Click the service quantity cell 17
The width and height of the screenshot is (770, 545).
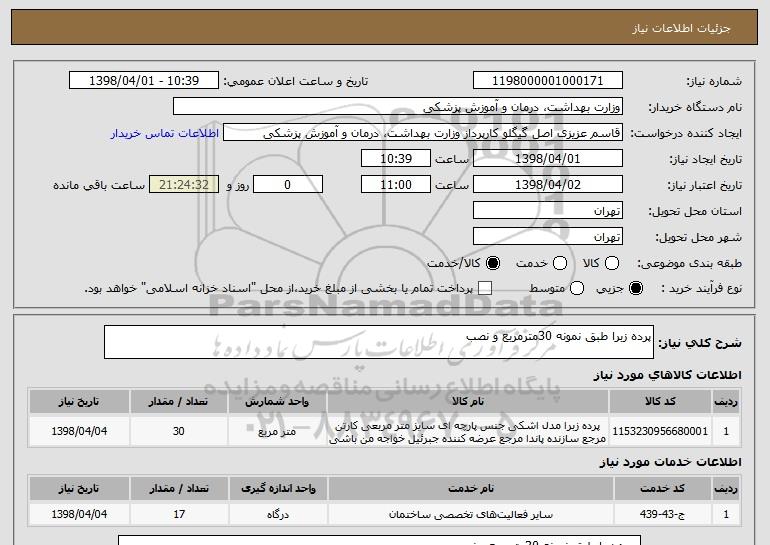[179, 515]
